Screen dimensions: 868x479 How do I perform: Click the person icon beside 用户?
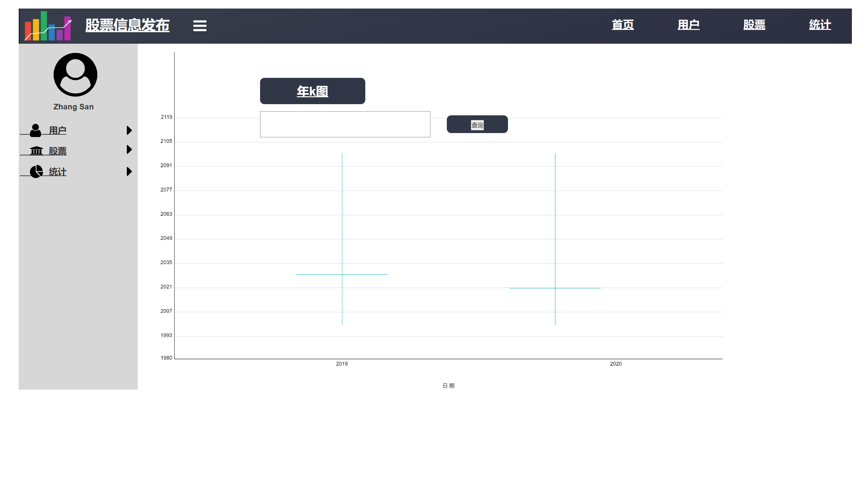[x=36, y=130]
